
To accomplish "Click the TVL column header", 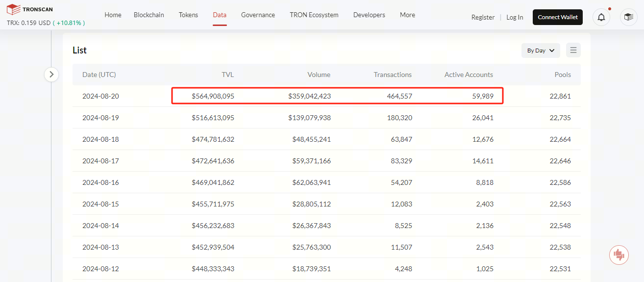I will (x=227, y=75).
